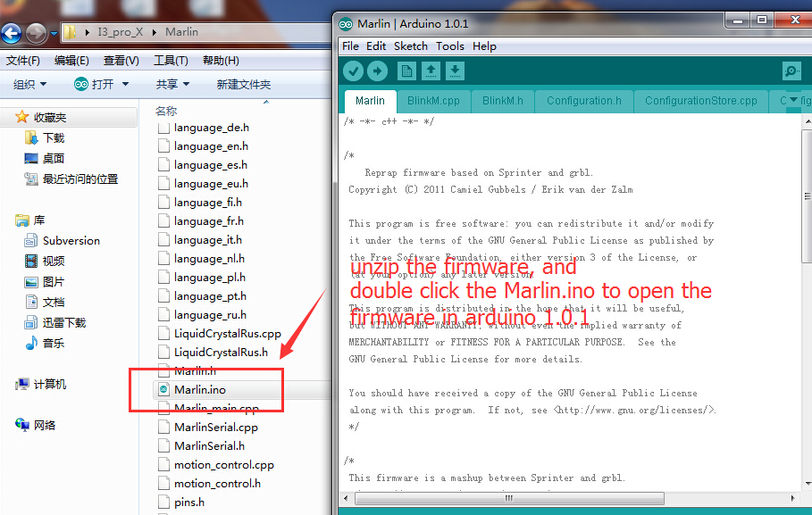Open the Serial Monitor magnifier icon
Screen dimensions: 812x515
(x=791, y=71)
